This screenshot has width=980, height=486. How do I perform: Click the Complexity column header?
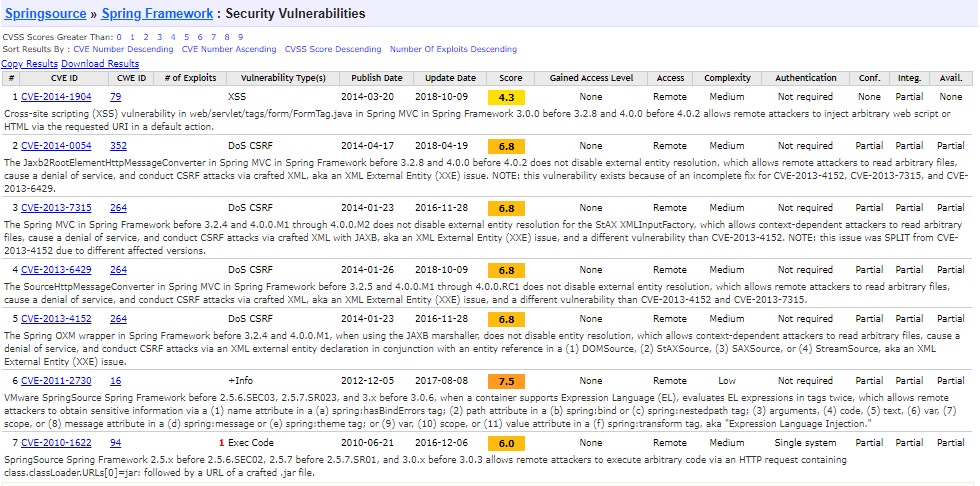[726, 78]
